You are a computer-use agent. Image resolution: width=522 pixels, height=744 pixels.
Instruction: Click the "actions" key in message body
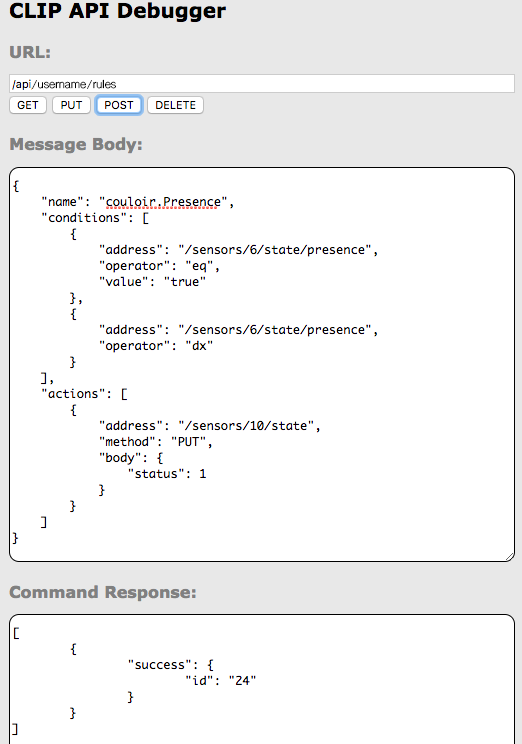(73, 394)
